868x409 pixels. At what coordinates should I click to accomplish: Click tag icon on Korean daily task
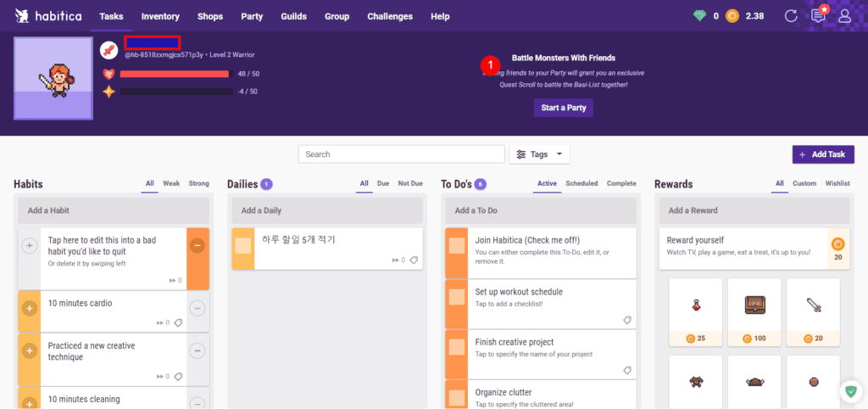414,260
